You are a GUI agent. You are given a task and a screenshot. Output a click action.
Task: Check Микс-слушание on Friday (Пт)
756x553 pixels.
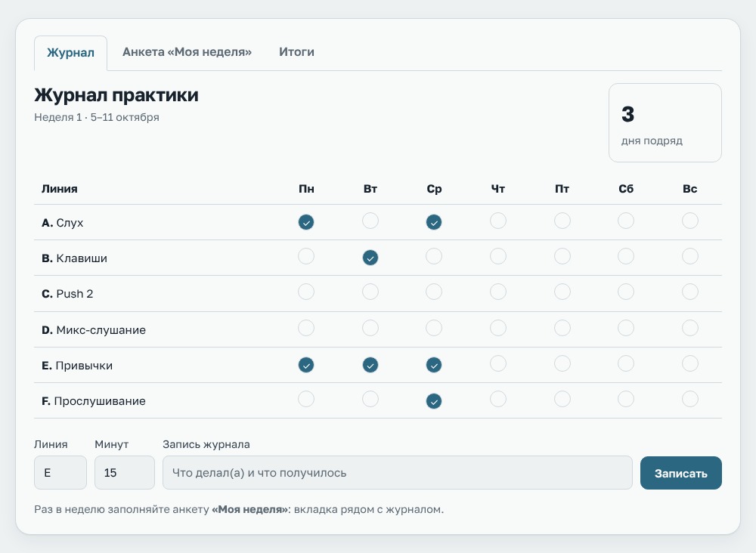coord(562,328)
